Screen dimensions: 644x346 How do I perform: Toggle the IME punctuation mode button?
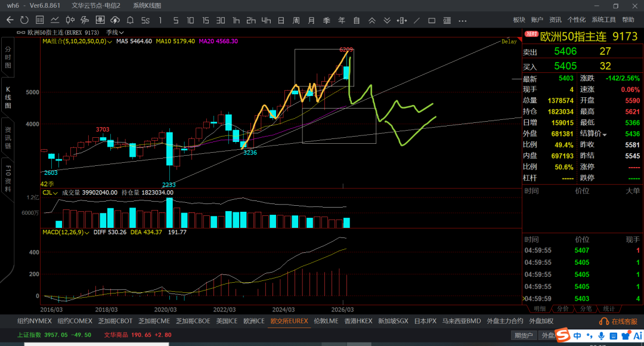click(x=590, y=336)
